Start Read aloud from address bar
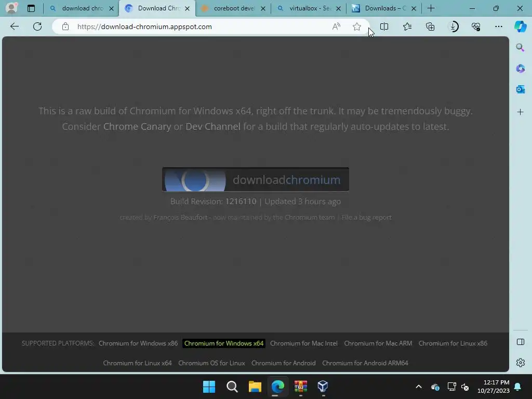Viewport: 532px width, 399px height. tap(336, 26)
